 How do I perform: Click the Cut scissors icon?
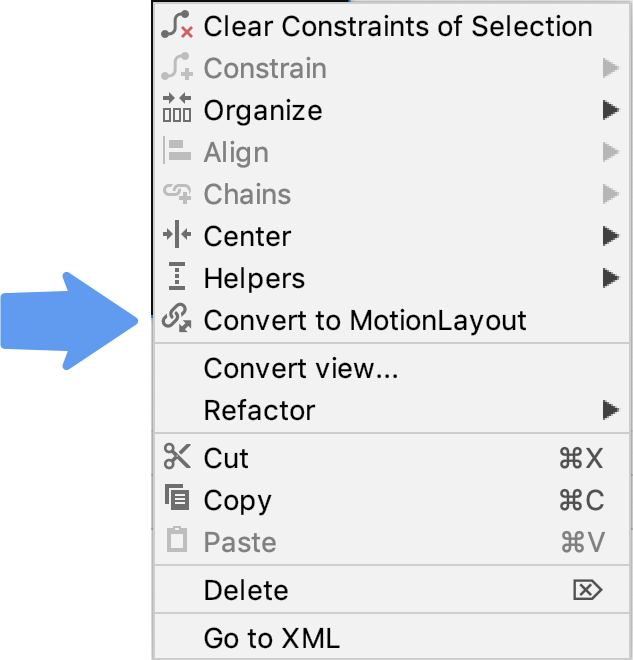pyautogui.click(x=176, y=458)
